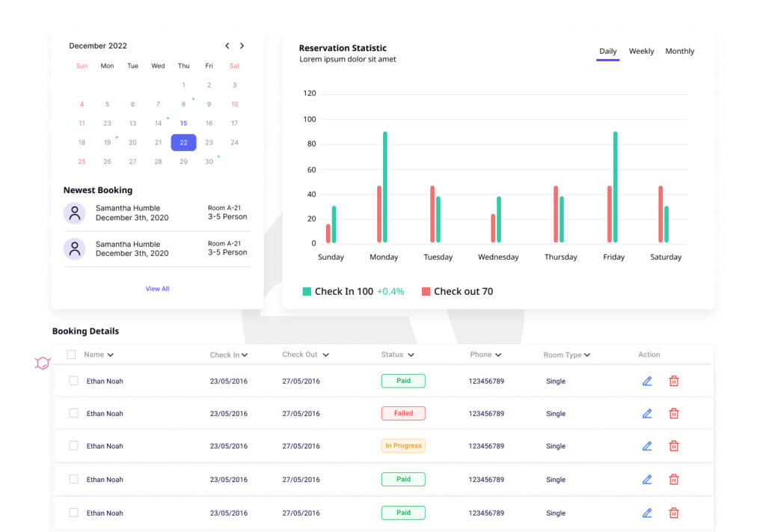The image size is (766, 532).
Task: Switch to the Weekly statistics tab
Action: click(x=641, y=52)
